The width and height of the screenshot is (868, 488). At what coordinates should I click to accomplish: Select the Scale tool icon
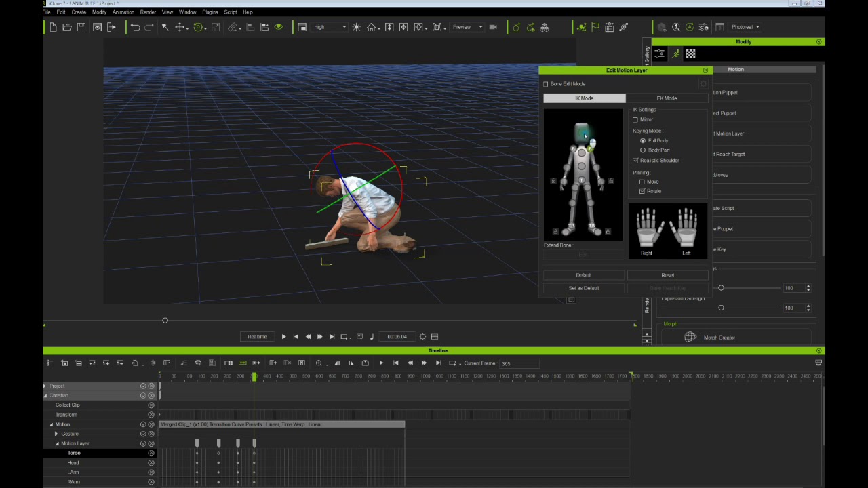[216, 27]
